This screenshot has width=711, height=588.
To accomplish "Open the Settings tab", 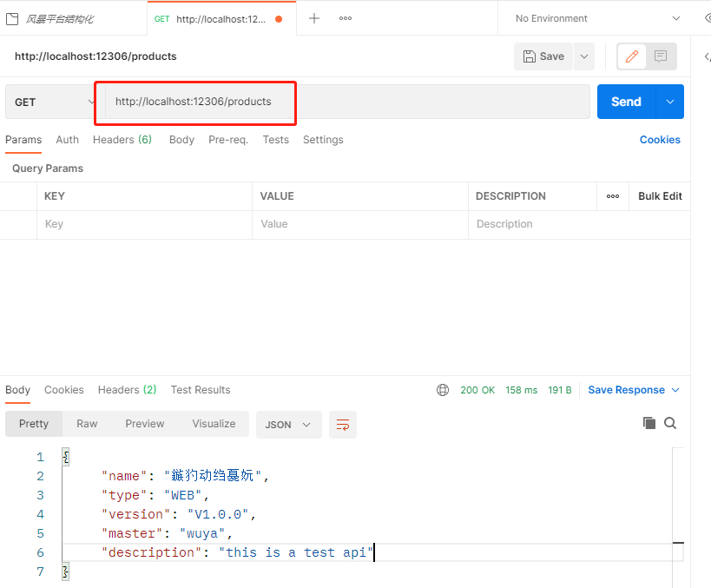I will pyautogui.click(x=323, y=140).
